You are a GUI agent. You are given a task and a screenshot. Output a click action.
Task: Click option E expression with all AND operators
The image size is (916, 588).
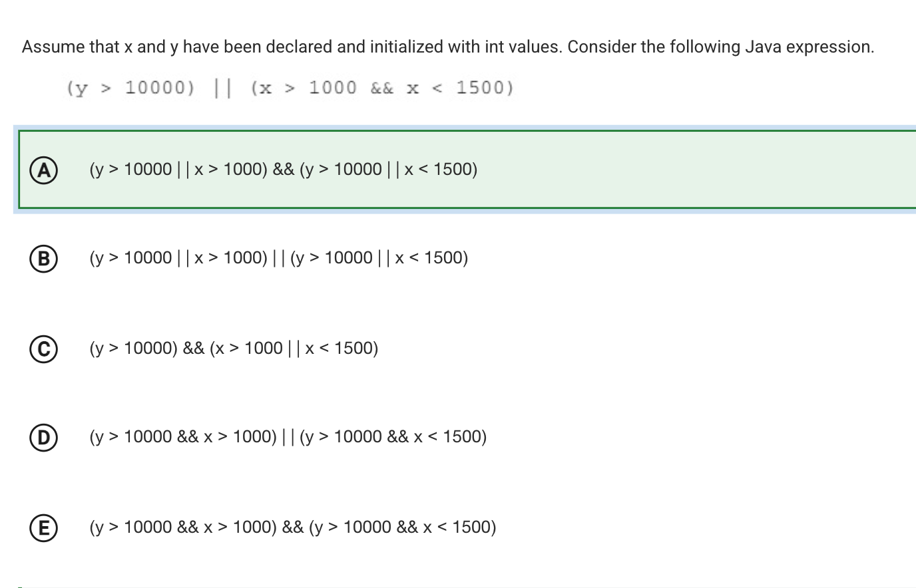[x=293, y=527]
